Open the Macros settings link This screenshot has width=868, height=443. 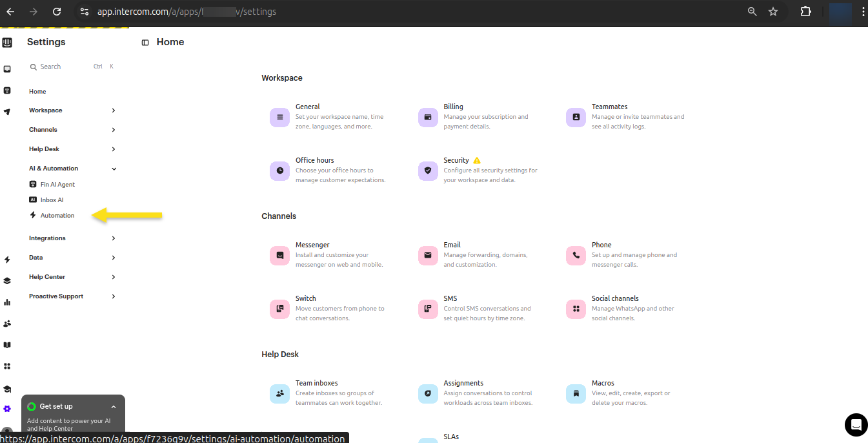(603, 383)
